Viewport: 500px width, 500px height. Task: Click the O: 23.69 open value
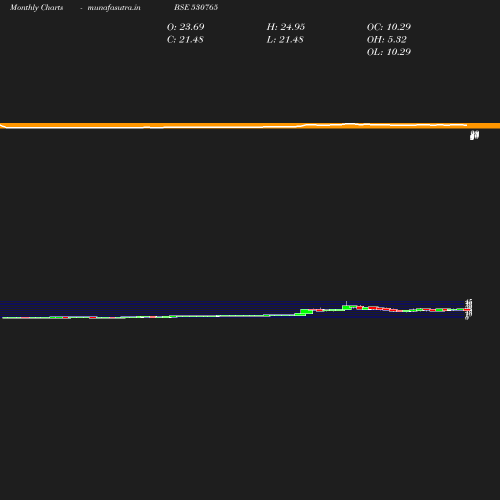tap(185, 27)
